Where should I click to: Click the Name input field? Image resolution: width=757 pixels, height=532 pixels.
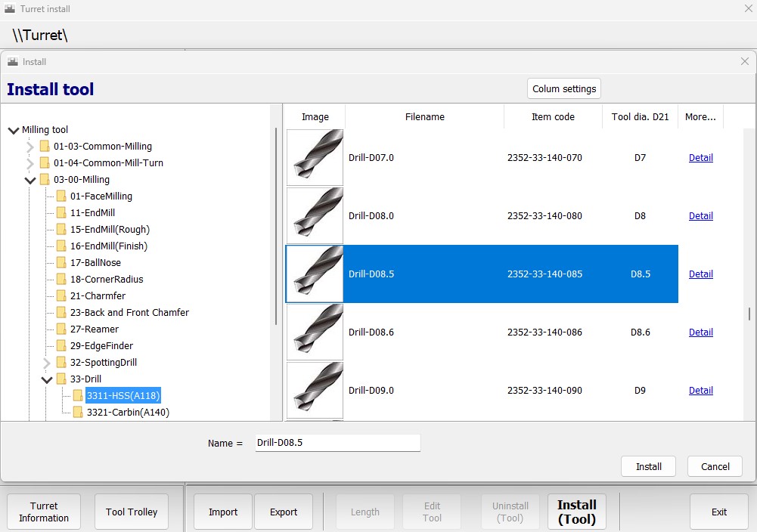point(337,443)
